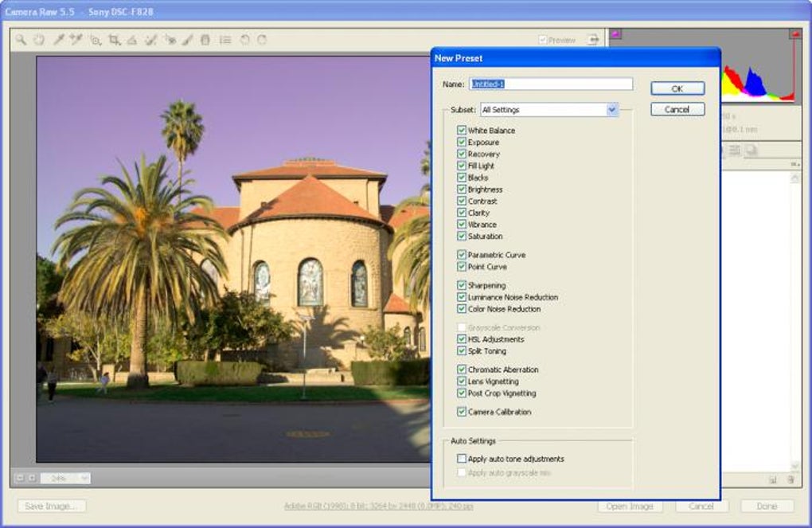Open the Camera Raw preferences list icon
This screenshot has height=528, width=812.
(224, 40)
